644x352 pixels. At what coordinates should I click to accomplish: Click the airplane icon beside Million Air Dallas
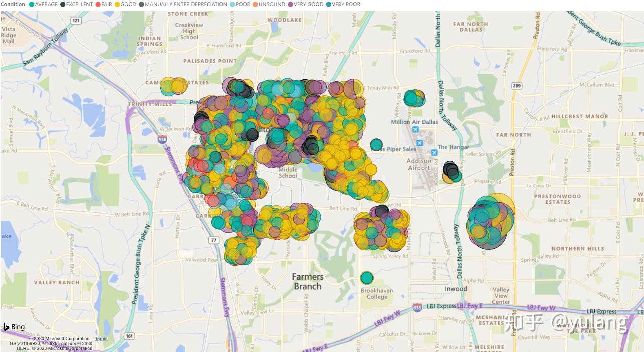(x=415, y=129)
